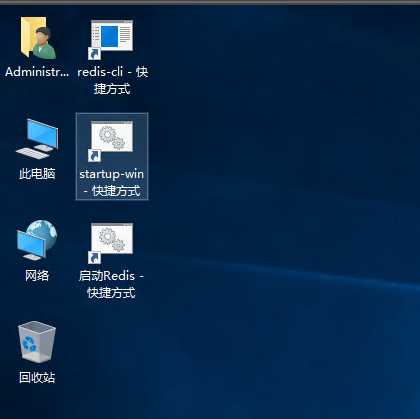Screen dimensions: 420x419
Task: Click the 'Administr...' label text
Action: coord(37,72)
